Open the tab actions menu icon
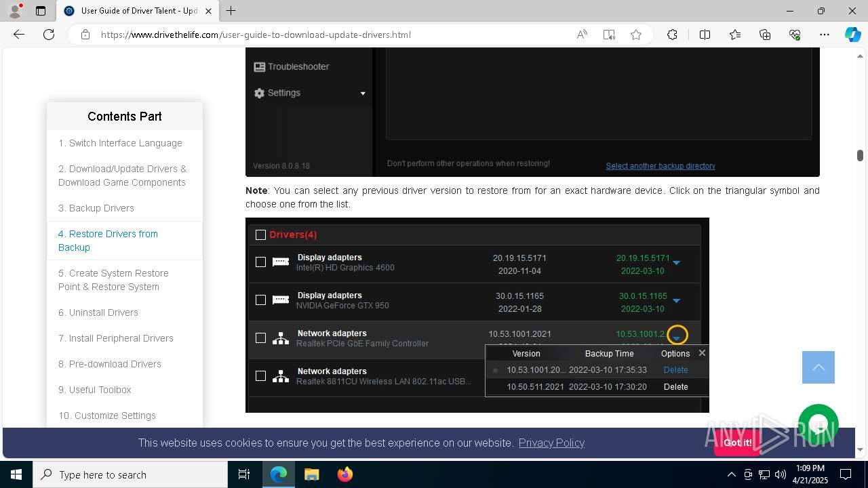 (41, 11)
